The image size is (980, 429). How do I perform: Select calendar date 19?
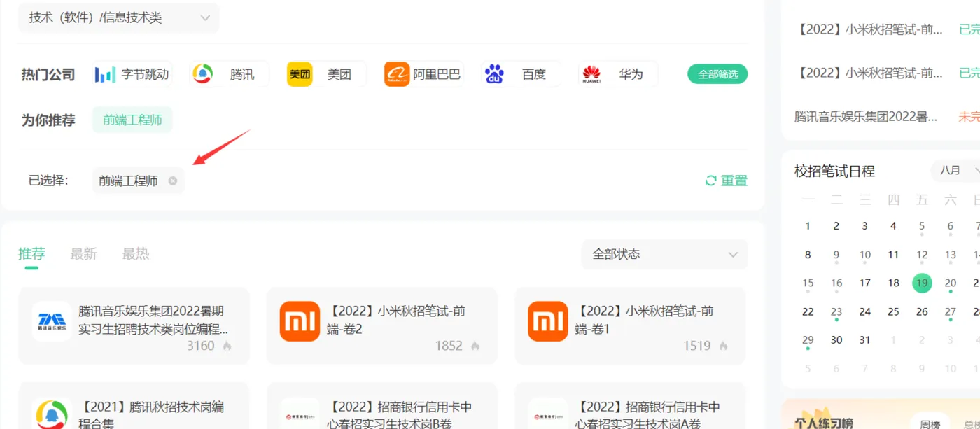(x=922, y=283)
